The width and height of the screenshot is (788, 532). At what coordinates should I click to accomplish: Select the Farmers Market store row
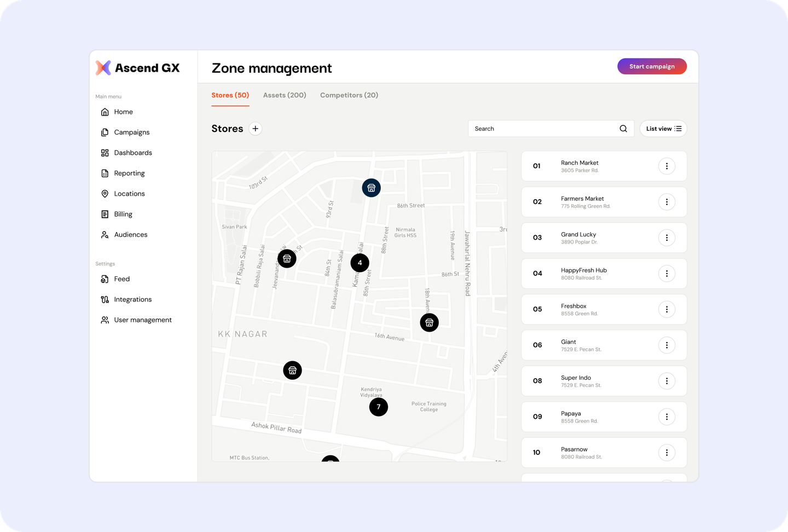[604, 202]
